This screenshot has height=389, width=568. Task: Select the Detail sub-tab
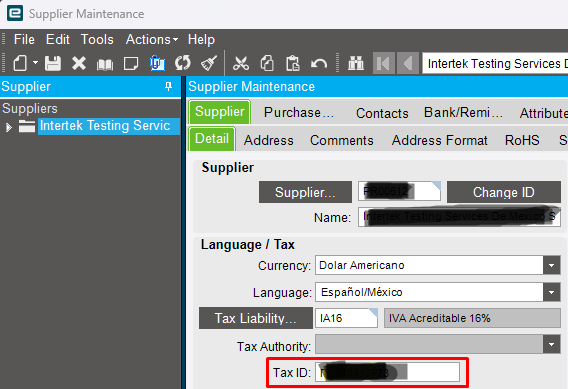click(212, 139)
